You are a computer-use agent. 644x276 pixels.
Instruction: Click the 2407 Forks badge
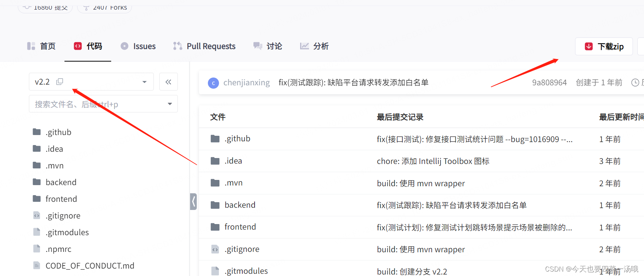point(104,7)
